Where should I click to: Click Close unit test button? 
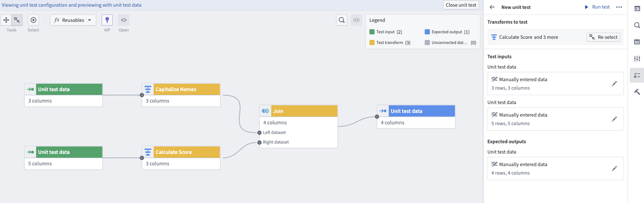[x=461, y=5]
